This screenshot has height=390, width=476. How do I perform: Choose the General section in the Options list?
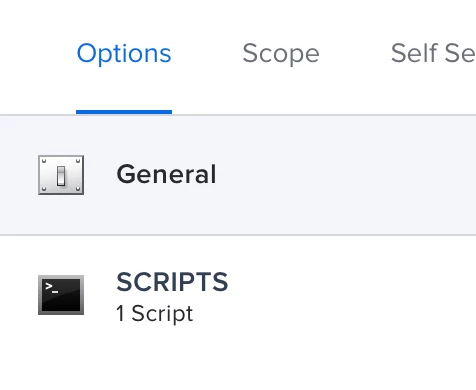(238, 175)
